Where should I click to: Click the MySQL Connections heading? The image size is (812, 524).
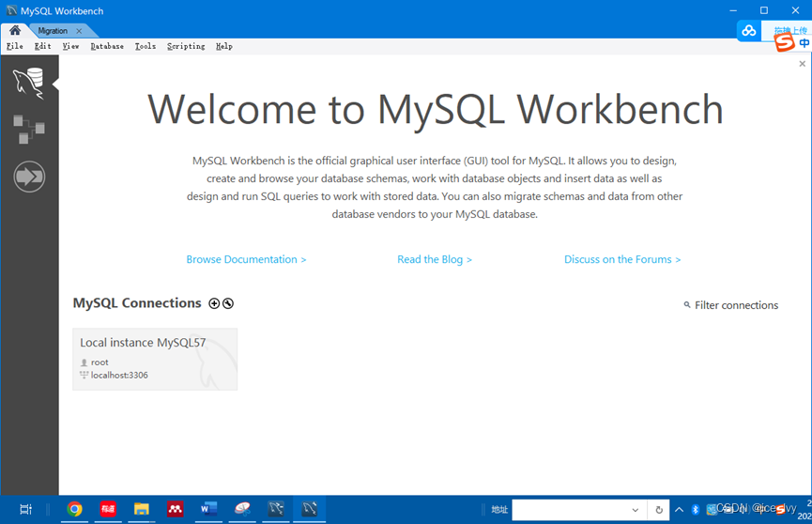(x=137, y=303)
